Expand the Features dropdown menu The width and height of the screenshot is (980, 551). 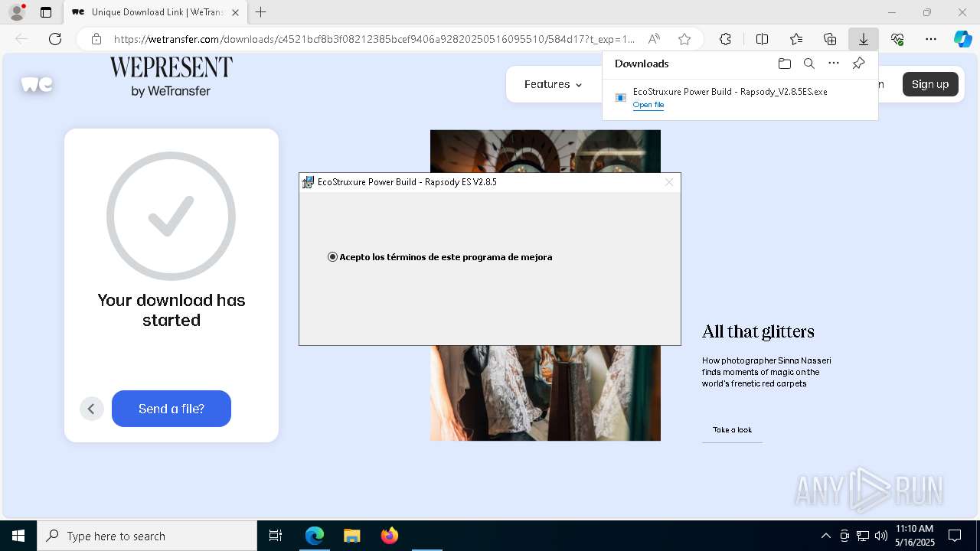point(553,84)
